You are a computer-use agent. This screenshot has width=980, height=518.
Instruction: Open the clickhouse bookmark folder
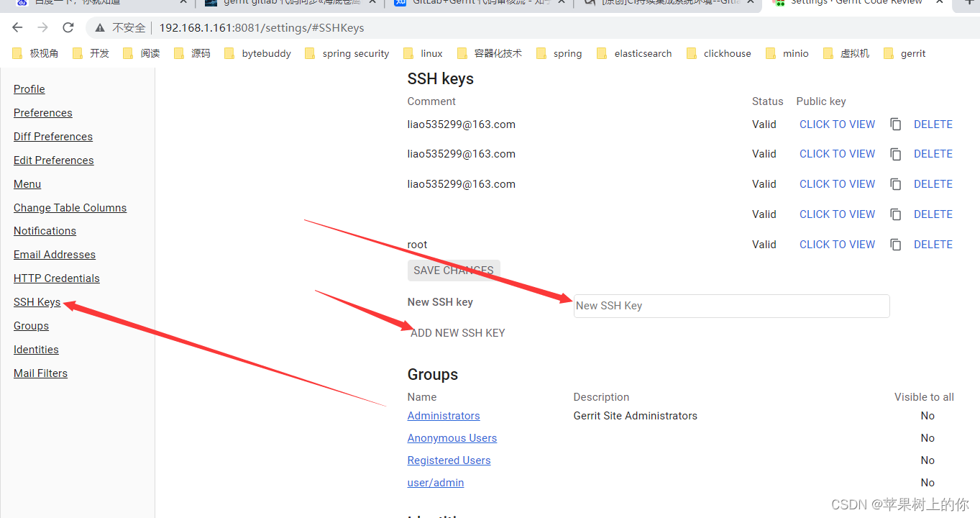tap(719, 53)
